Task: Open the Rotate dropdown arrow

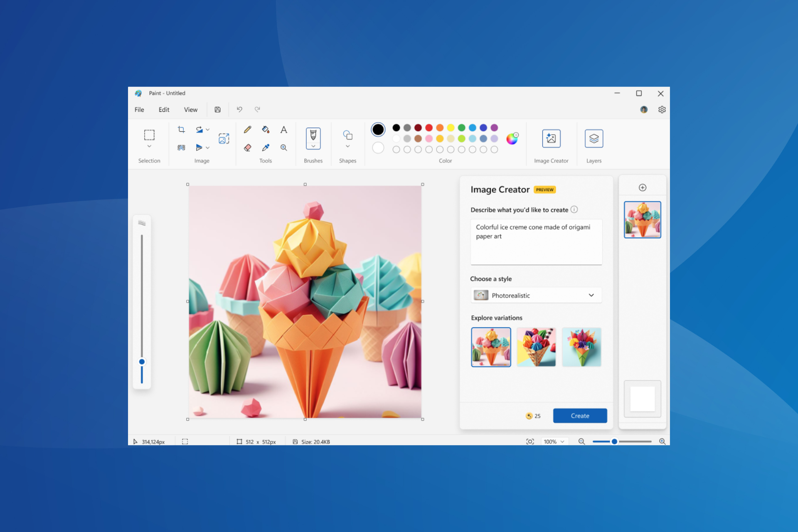Action: pos(208,130)
